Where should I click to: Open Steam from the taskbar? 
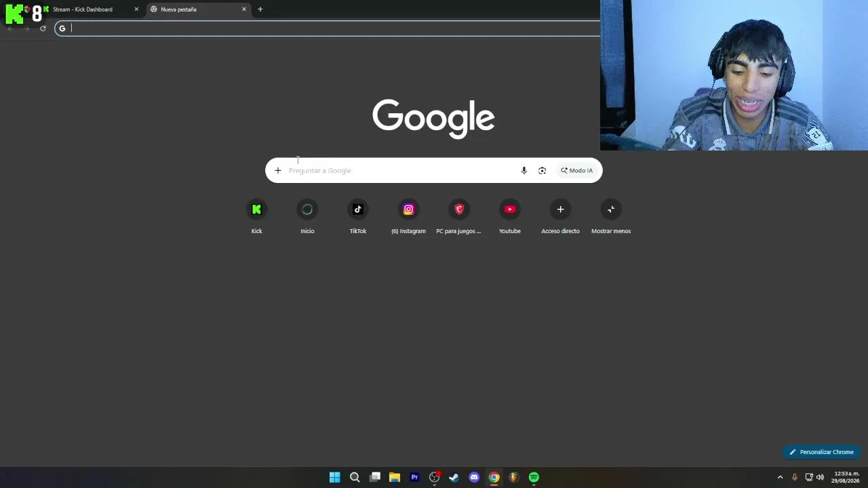click(x=454, y=477)
